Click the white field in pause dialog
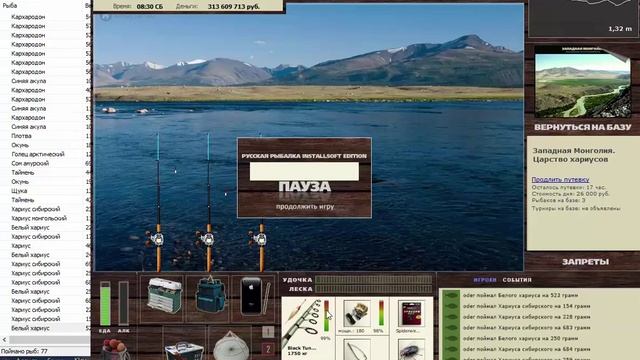Screen dimensions: 640x360 coord(304,171)
